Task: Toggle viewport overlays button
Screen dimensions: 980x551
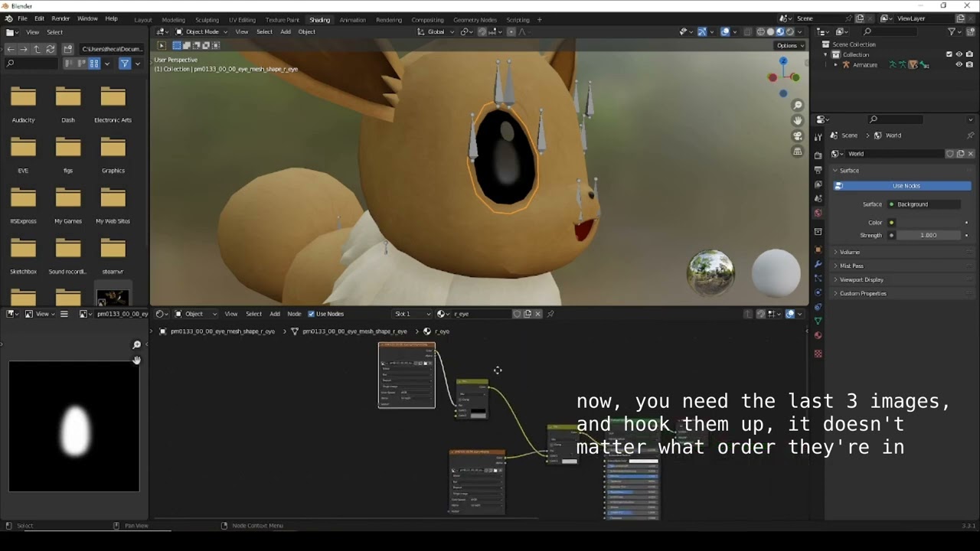Action: (724, 32)
